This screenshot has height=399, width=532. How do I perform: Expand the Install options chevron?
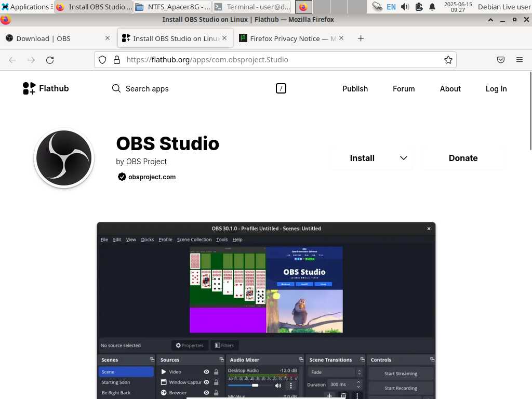click(403, 158)
